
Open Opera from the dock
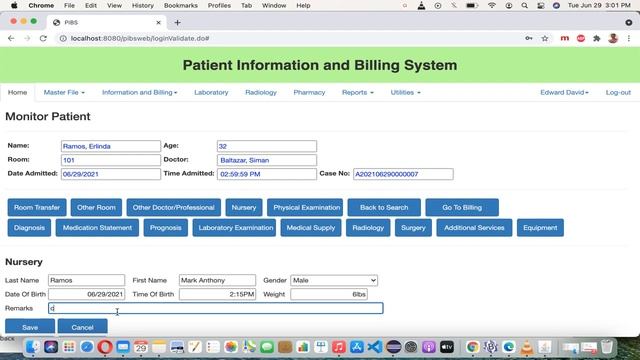(105, 347)
